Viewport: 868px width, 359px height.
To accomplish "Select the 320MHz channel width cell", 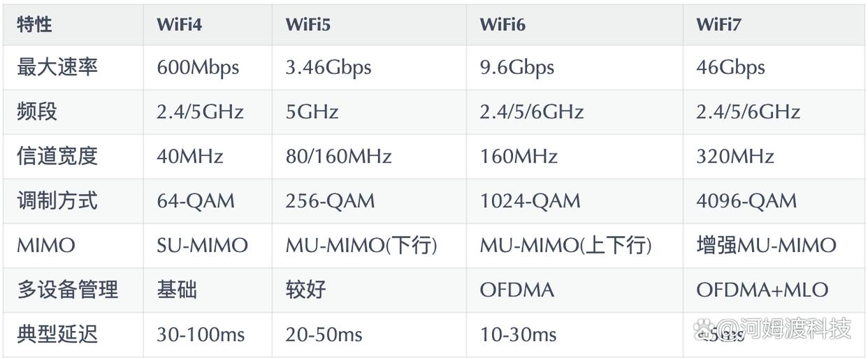I will tap(735, 156).
